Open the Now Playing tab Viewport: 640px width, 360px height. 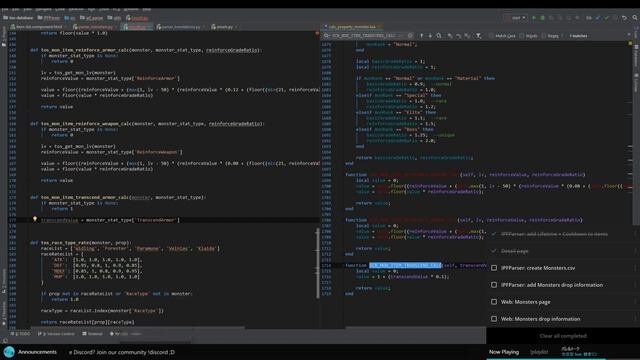(x=504, y=352)
